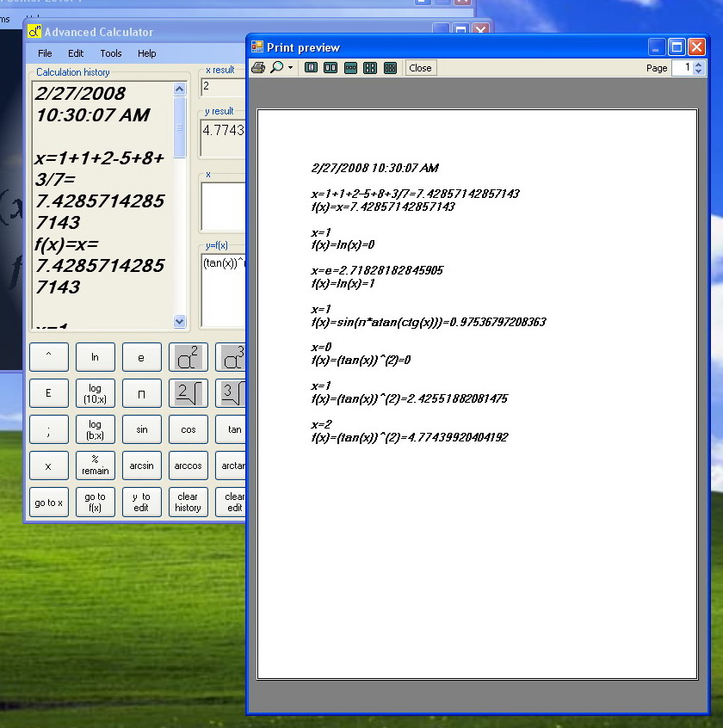Click the preview line ending 2.42551882081475
Image resolution: width=723 pixels, height=728 pixels.
(410, 398)
